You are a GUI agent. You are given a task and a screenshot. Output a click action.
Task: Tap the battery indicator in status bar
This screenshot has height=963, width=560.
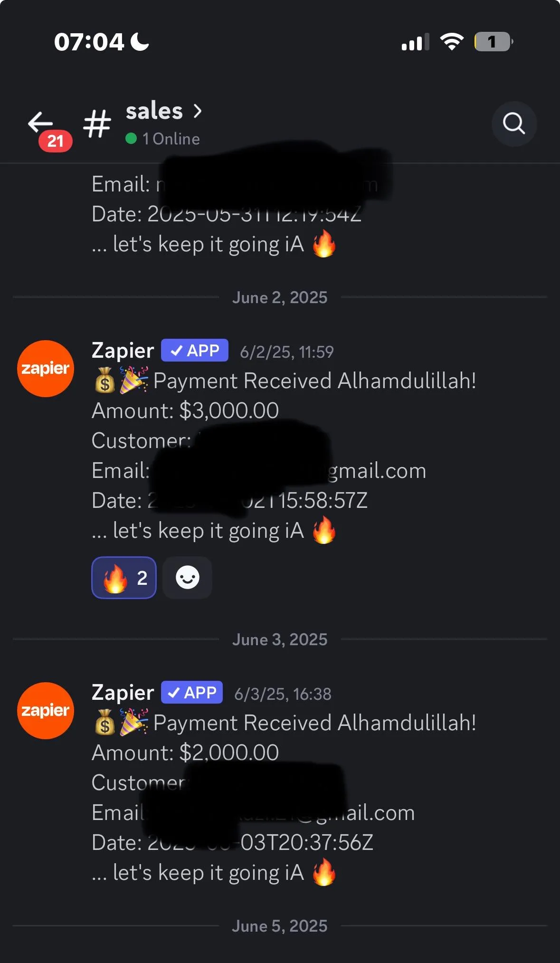494,42
